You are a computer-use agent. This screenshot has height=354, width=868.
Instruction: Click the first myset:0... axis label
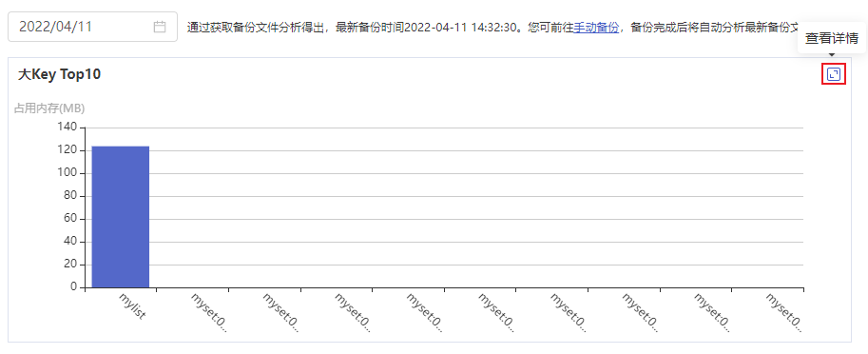pos(209,312)
